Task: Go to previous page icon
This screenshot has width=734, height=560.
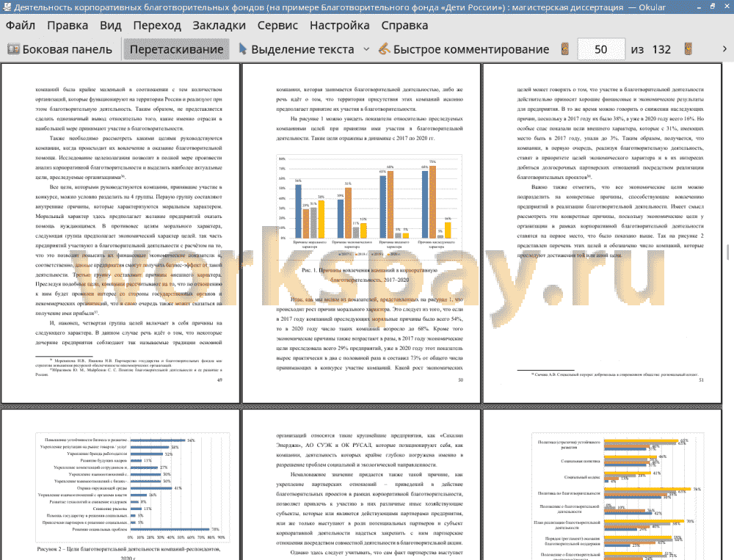Action: click(x=565, y=48)
